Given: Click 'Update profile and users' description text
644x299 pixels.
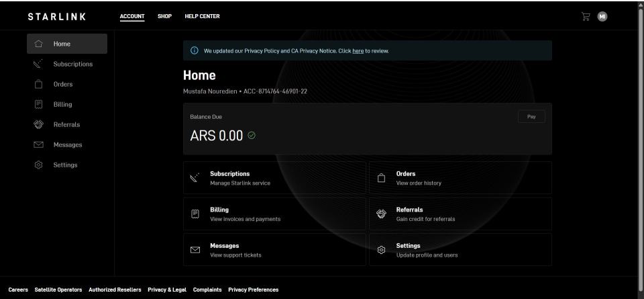Looking at the screenshot, I should 427,255.
